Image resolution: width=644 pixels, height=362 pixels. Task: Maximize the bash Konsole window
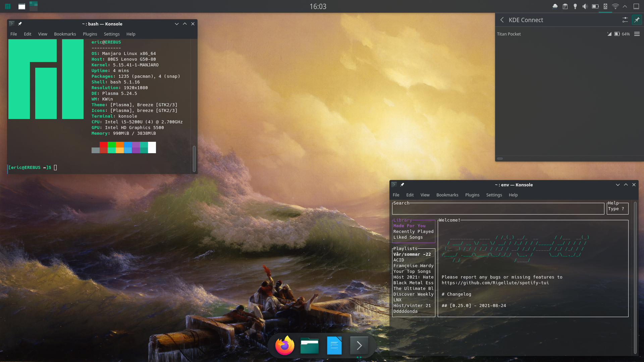[185, 24]
